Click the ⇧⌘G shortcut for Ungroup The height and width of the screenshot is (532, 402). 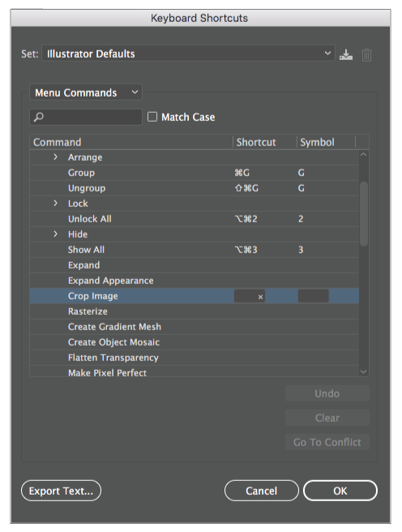click(246, 188)
